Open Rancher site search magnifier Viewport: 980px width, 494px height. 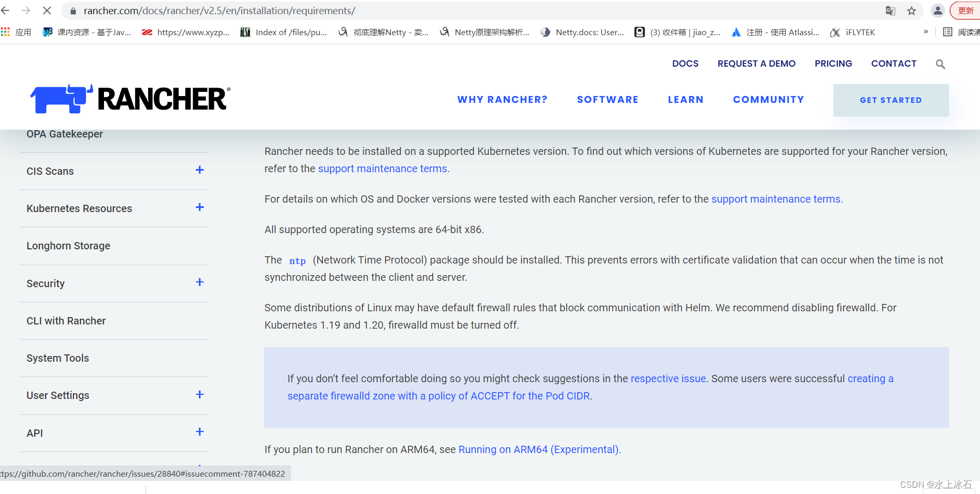(x=940, y=64)
